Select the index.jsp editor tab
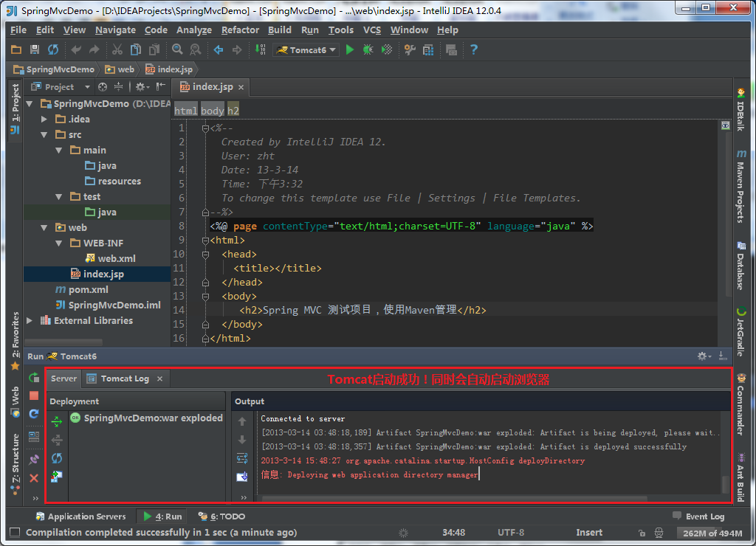This screenshot has width=756, height=546. (212, 87)
